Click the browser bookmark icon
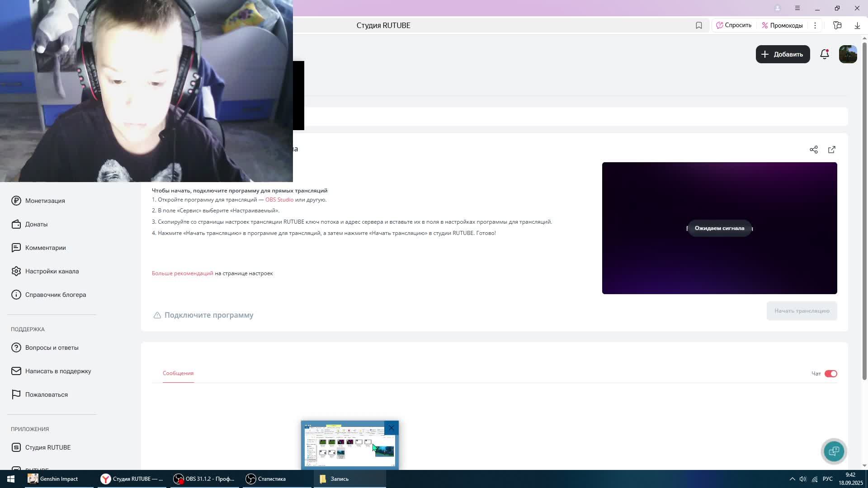Screen dimensions: 868x488 point(698,25)
